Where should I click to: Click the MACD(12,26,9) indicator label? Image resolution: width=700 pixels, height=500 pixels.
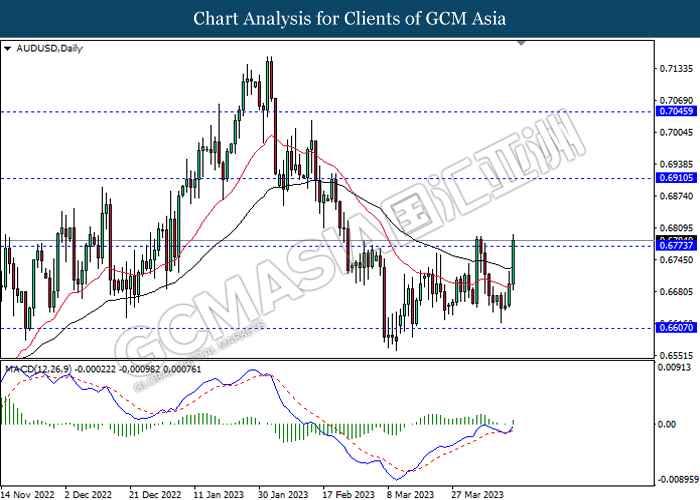point(39,369)
